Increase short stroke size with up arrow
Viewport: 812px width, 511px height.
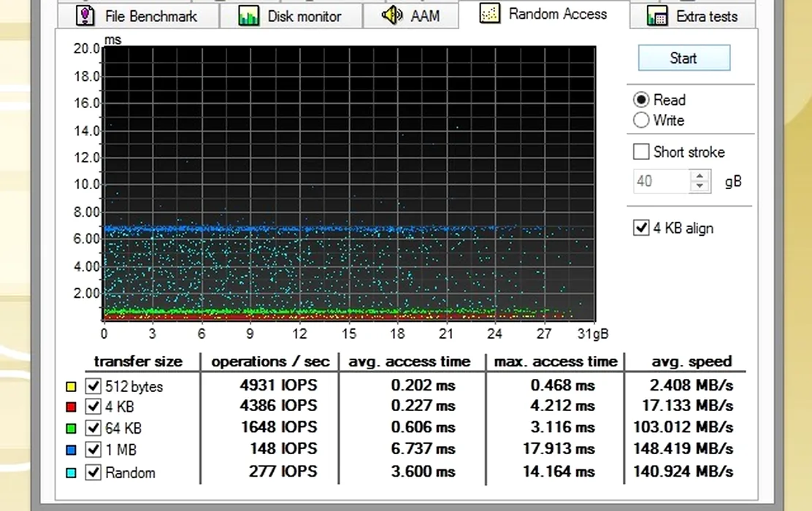pos(700,175)
